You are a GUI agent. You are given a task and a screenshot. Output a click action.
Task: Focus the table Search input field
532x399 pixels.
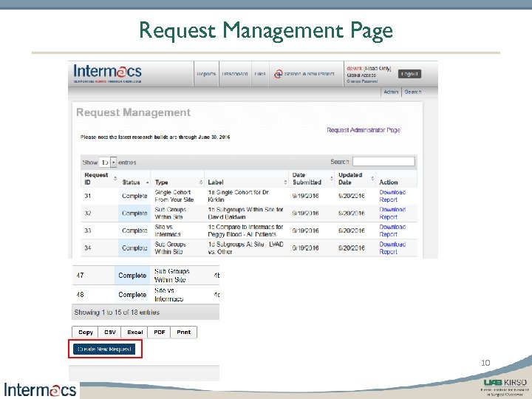[383, 162]
